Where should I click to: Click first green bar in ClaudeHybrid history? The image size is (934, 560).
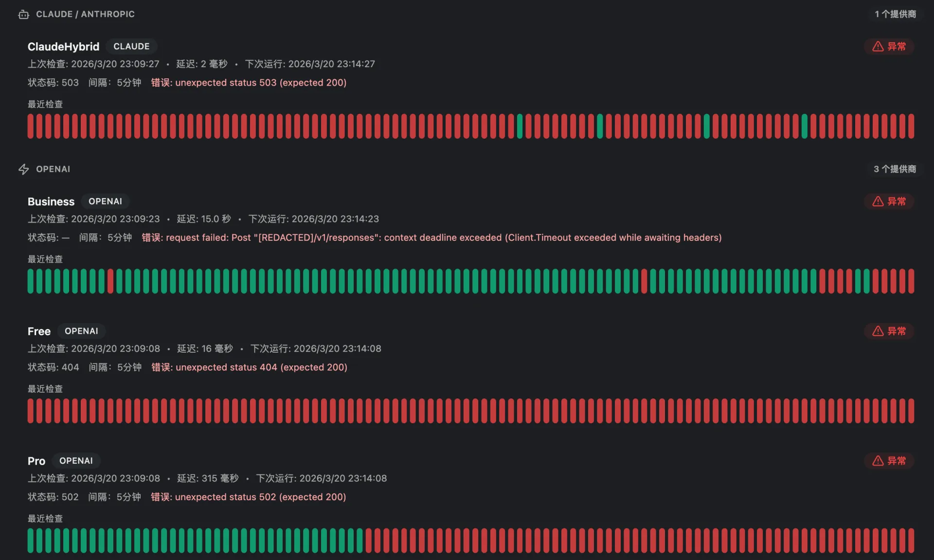[520, 126]
